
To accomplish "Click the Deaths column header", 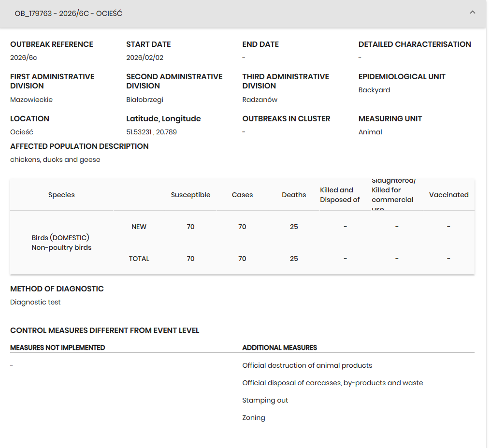I will [294, 195].
